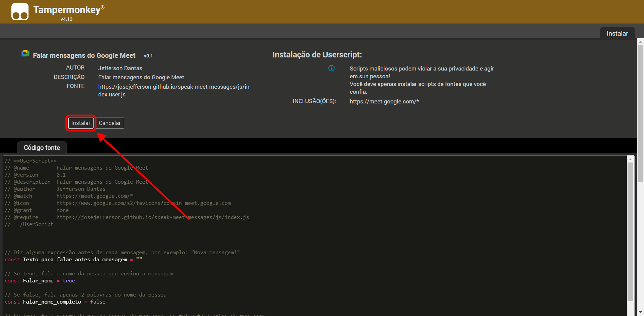Click comment Se true, fala o nome da pessoa
Image resolution: width=644 pixels, height=316 pixels.
[89, 274]
